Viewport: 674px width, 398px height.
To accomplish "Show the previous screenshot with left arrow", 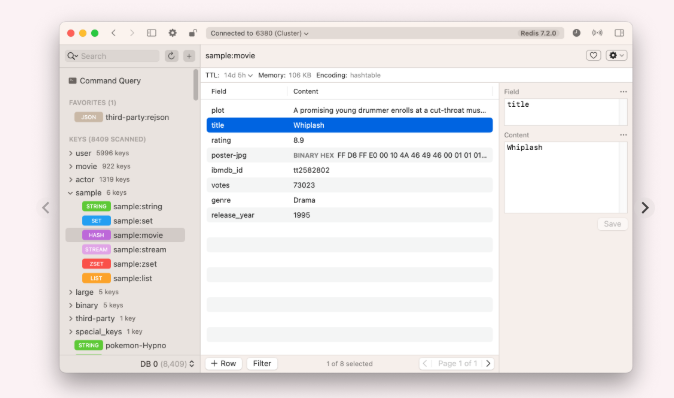I will (46, 208).
